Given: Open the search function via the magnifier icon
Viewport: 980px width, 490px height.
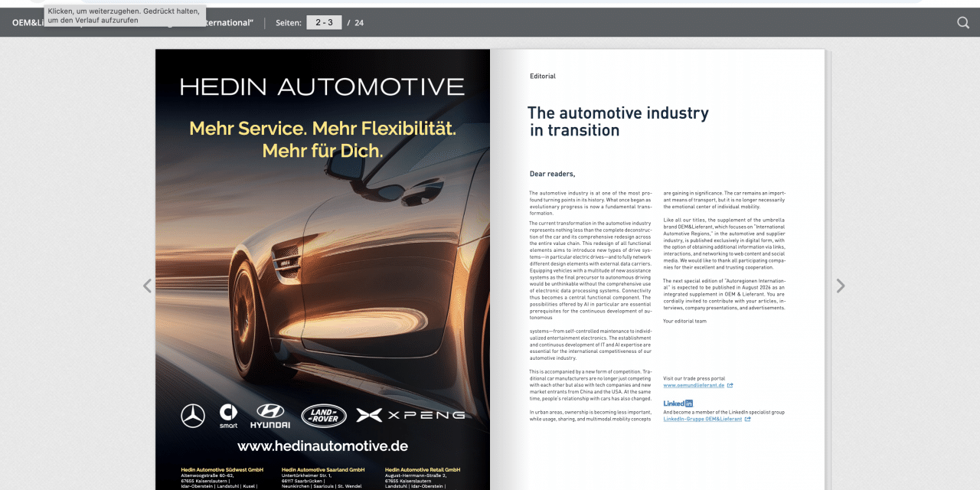Looking at the screenshot, I should point(963,23).
